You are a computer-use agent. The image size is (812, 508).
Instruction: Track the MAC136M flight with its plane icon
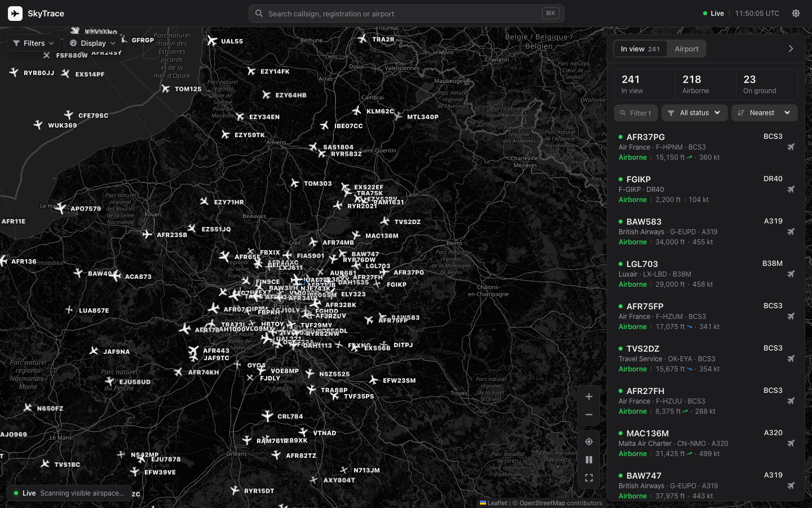791,444
